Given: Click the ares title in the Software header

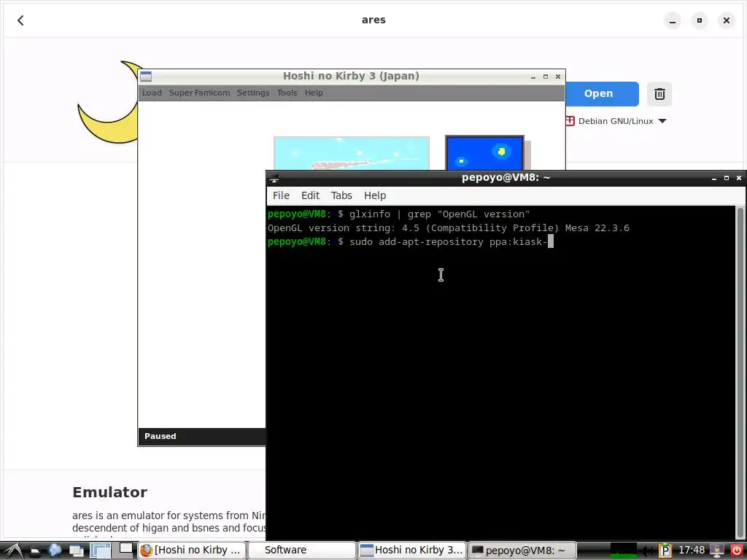Looking at the screenshot, I should (373, 20).
